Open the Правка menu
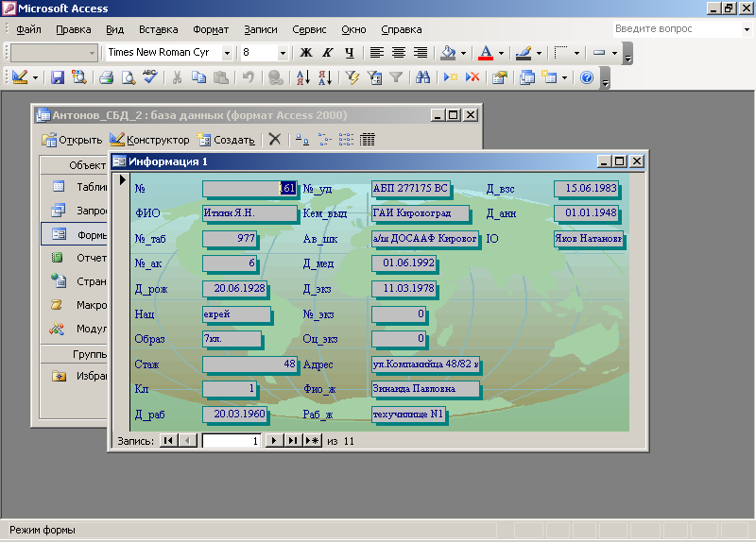Image resolution: width=756 pixels, height=542 pixels. 74,29
